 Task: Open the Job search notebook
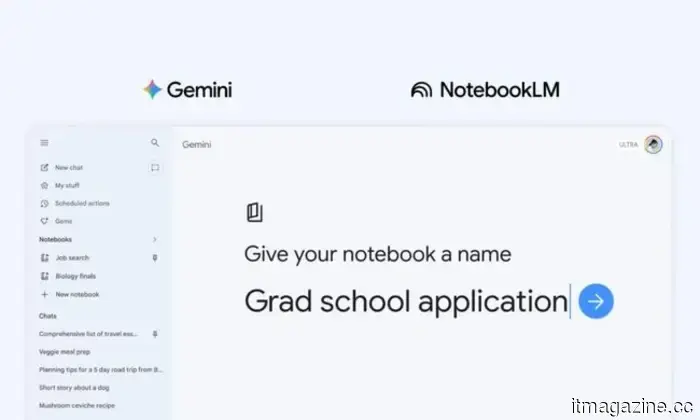point(72,258)
